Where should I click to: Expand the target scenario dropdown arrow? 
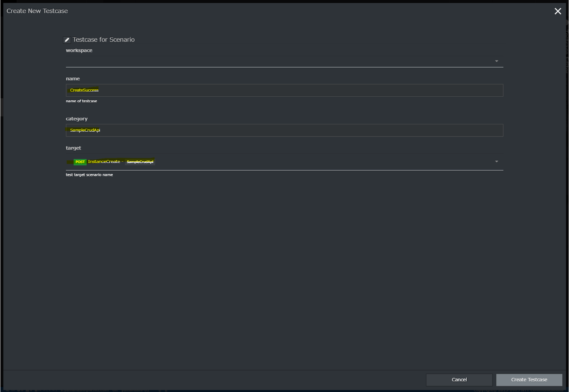[x=496, y=162]
